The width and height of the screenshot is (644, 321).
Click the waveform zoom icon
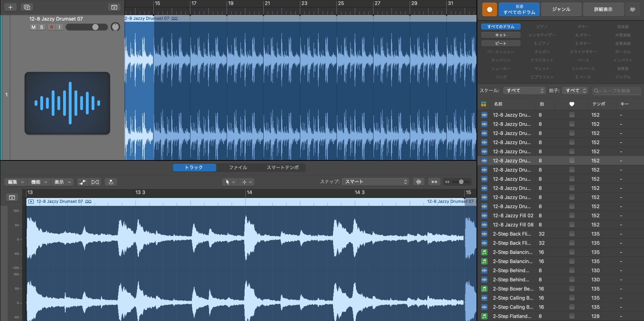(x=419, y=182)
